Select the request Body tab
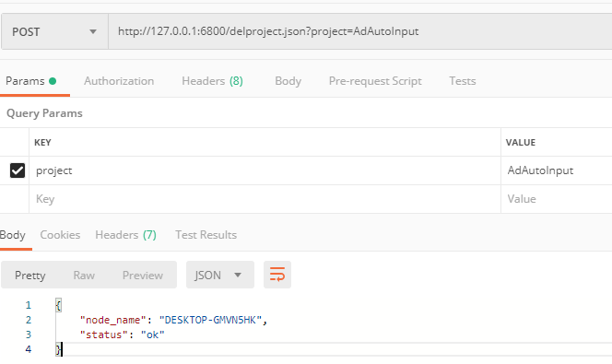Screen dimensions: 612x364 tap(288, 81)
